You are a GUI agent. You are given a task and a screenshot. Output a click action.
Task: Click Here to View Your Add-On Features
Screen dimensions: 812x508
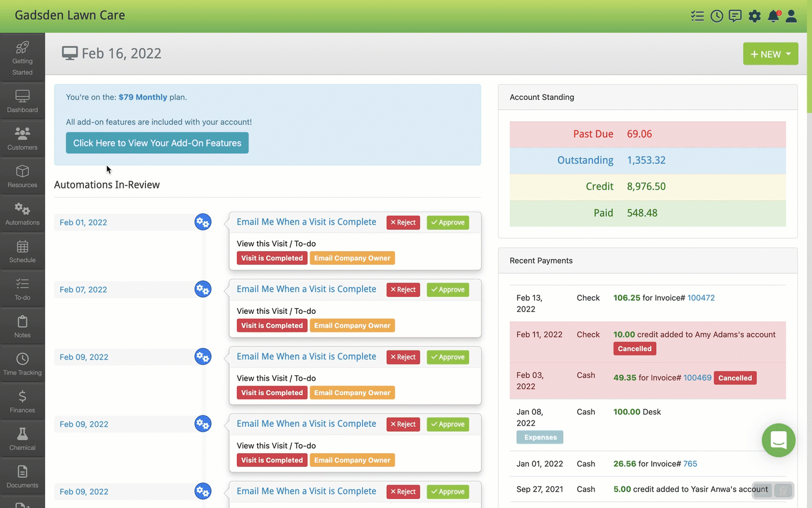click(157, 143)
